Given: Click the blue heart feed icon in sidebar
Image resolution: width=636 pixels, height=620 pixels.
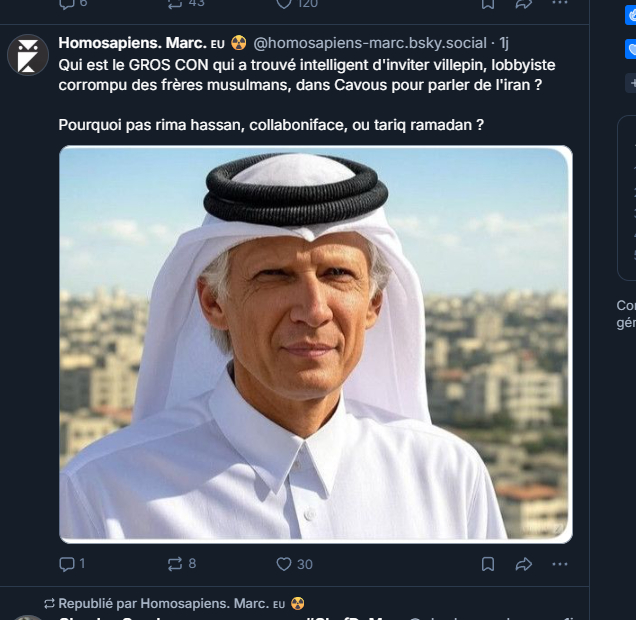Looking at the screenshot, I should point(631,48).
